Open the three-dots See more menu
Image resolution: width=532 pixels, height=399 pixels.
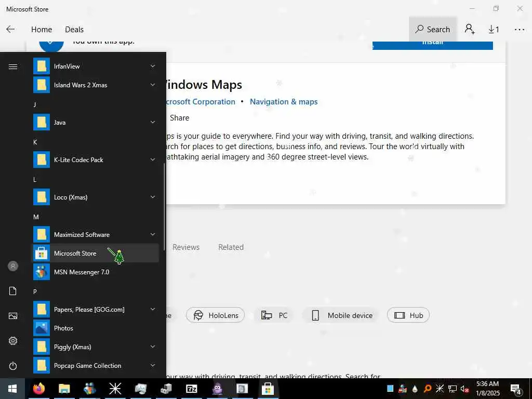point(520,30)
